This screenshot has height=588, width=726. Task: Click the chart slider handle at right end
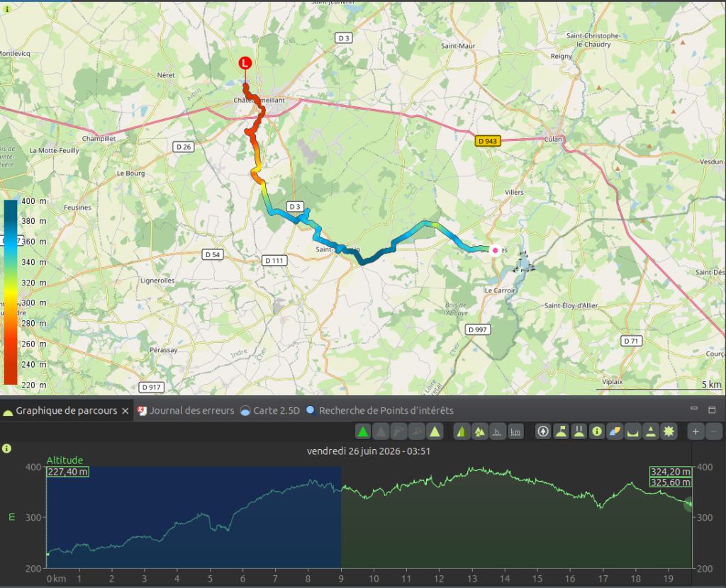click(689, 504)
